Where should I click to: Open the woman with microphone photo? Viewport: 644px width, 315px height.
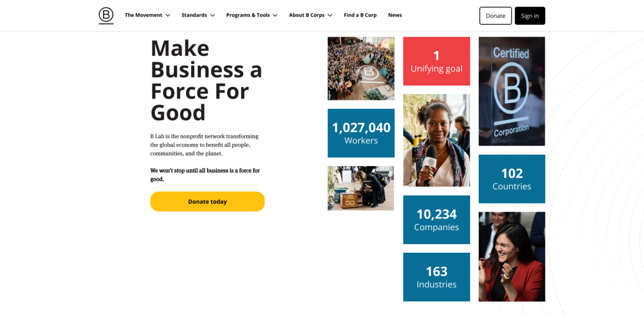point(436,140)
